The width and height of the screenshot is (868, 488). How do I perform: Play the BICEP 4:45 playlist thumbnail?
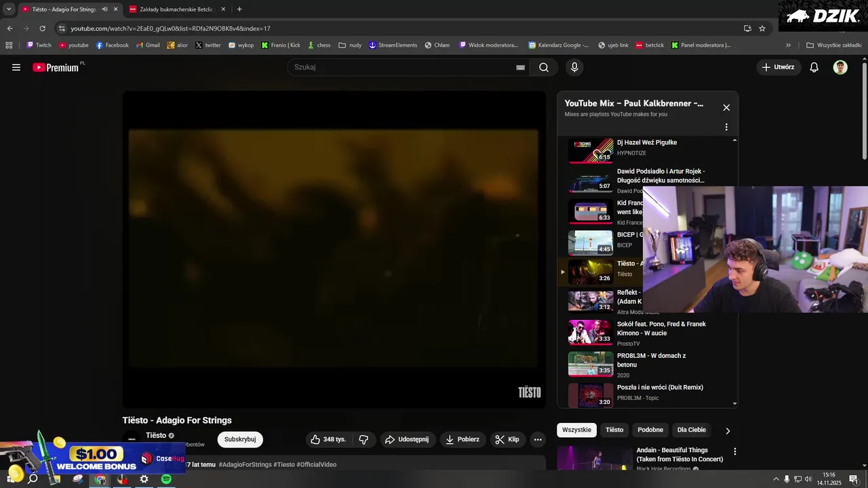590,243
